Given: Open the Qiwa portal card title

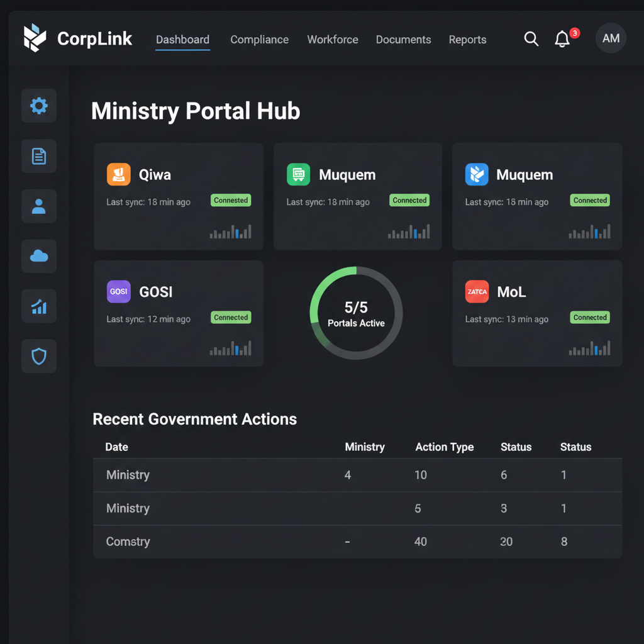Looking at the screenshot, I should [x=155, y=175].
